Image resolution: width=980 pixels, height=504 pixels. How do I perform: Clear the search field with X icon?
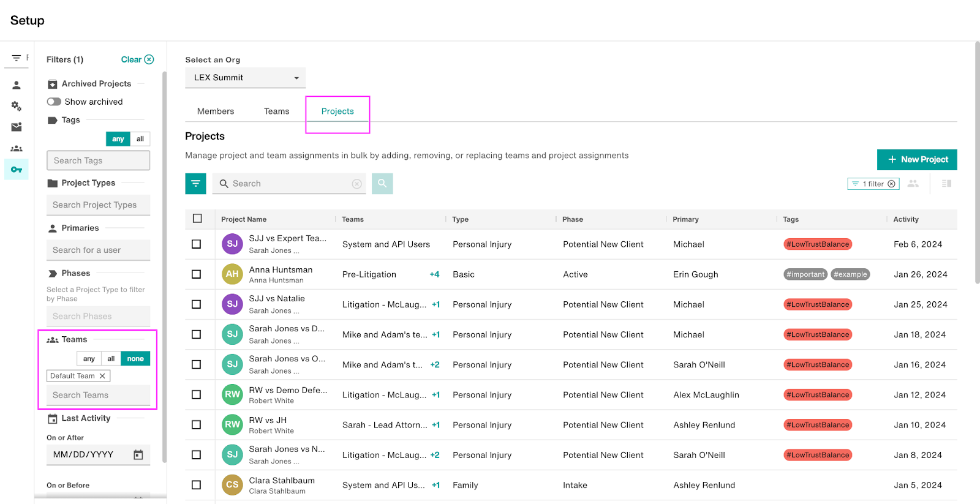(x=357, y=184)
